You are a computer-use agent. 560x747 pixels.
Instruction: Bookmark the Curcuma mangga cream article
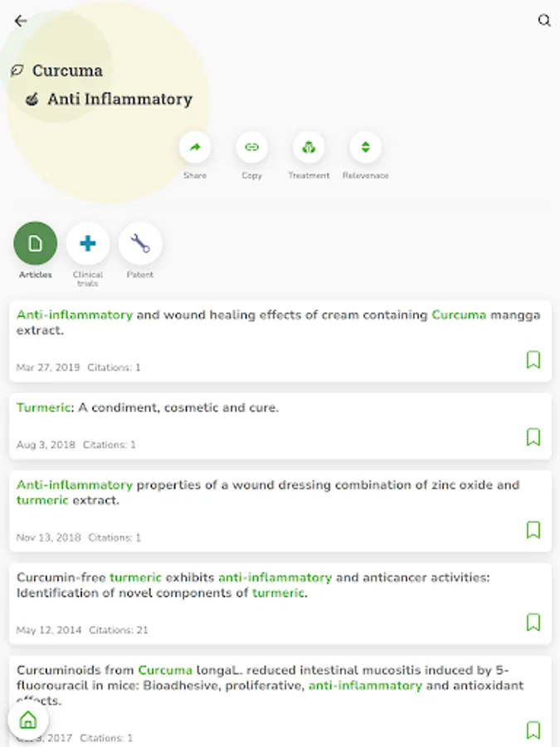pyautogui.click(x=533, y=359)
